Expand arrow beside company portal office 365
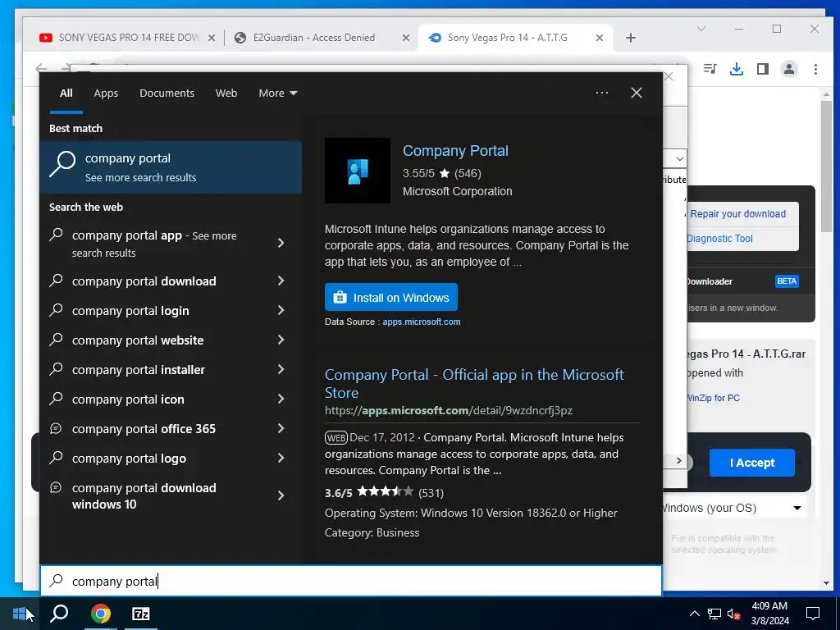840x630 pixels. tap(281, 428)
